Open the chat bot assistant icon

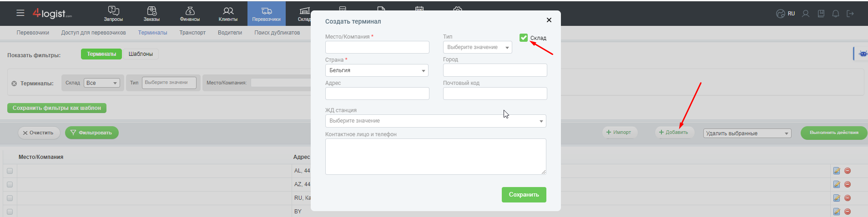coord(862,54)
